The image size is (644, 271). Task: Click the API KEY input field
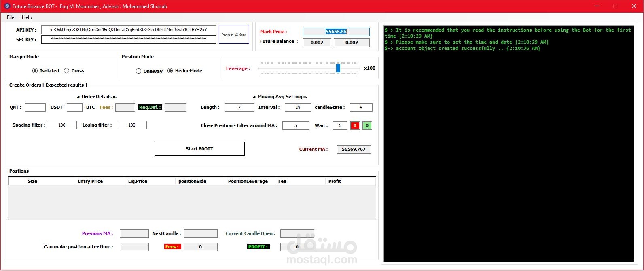pyautogui.click(x=129, y=30)
